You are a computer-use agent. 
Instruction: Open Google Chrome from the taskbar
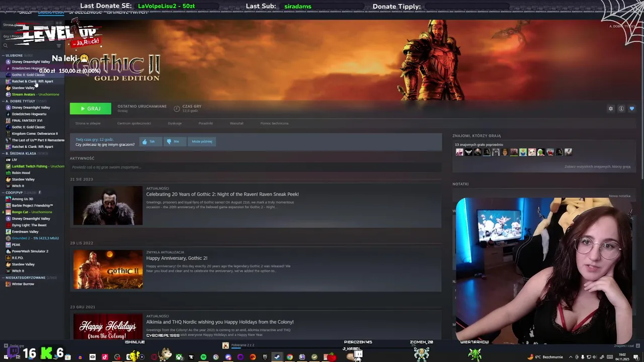[290, 357]
